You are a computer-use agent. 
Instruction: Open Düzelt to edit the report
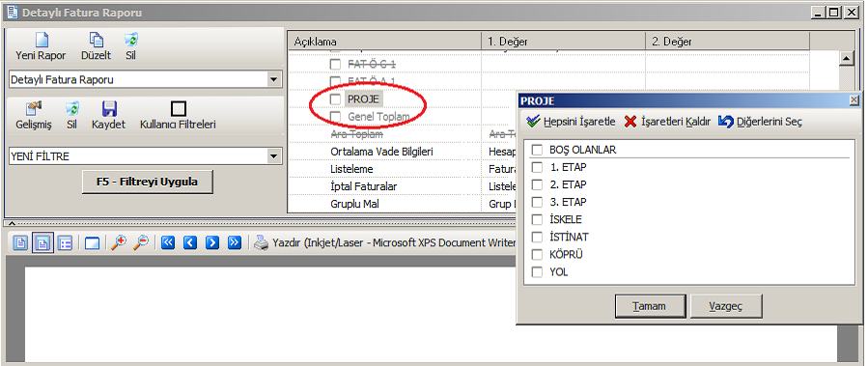97,40
